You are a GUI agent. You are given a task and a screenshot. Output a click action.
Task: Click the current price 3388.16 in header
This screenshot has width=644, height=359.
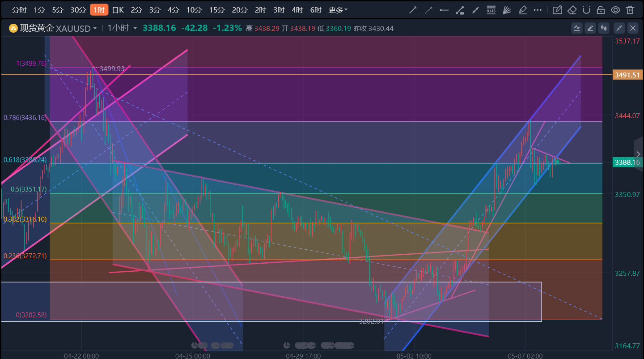(x=159, y=28)
